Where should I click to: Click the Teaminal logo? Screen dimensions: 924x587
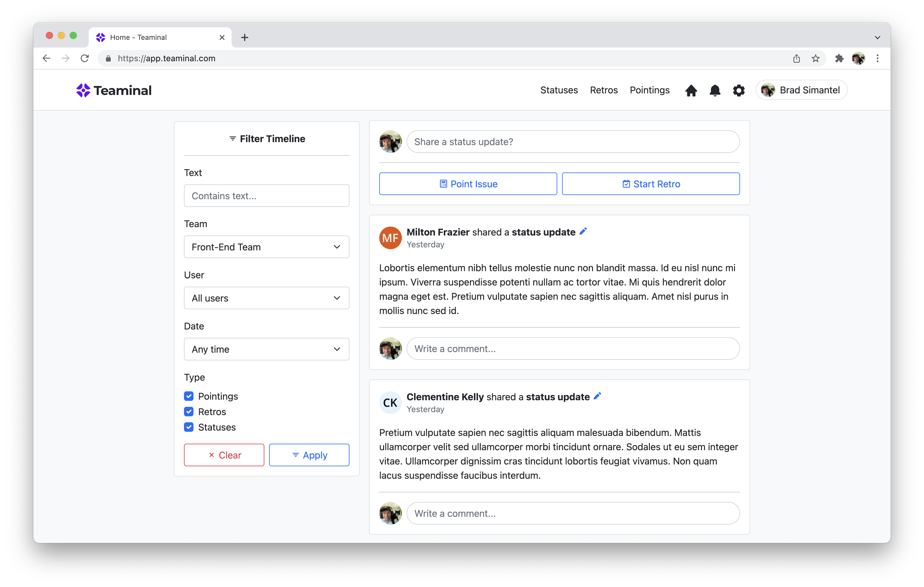tap(114, 90)
